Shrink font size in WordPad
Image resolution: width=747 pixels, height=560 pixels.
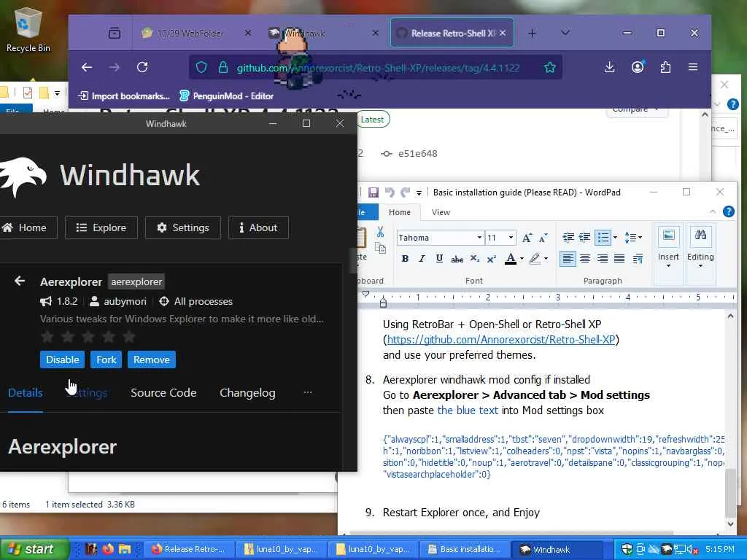543,238
